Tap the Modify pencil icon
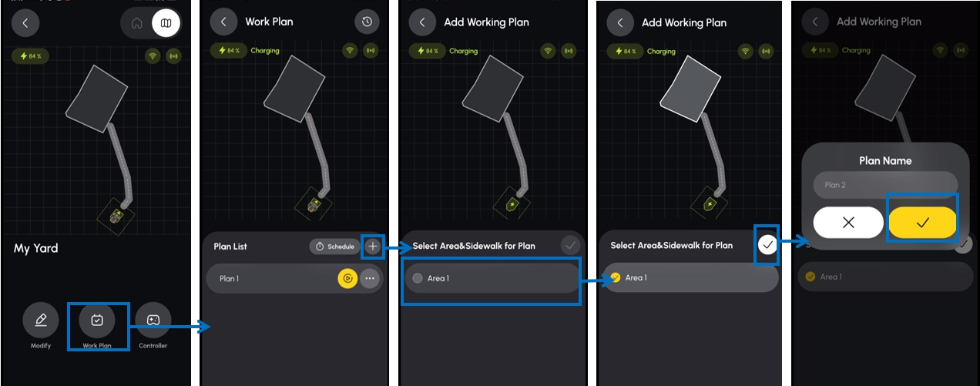 coord(41,320)
